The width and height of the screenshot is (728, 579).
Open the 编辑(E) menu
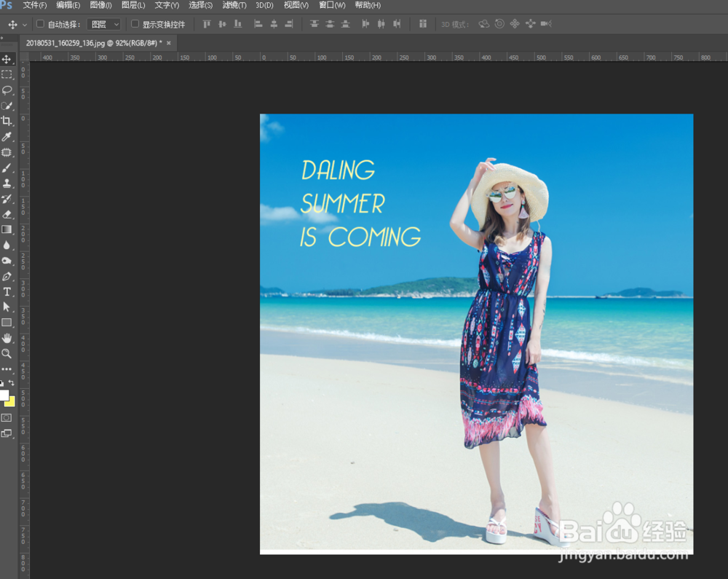[68, 5]
